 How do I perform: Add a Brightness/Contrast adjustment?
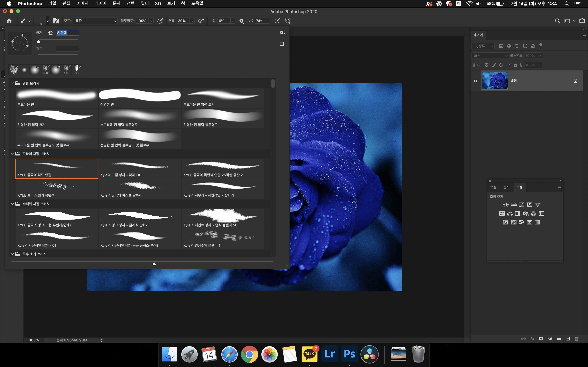[506, 205]
